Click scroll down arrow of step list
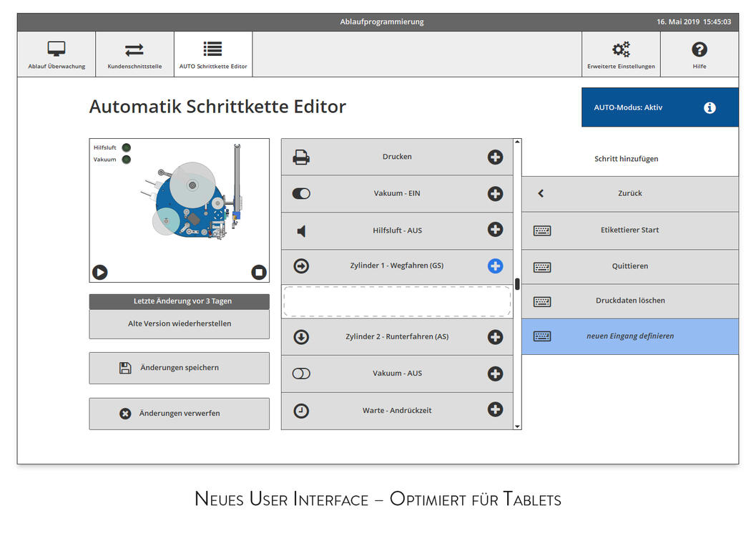The width and height of the screenshot is (756, 536). (x=517, y=426)
